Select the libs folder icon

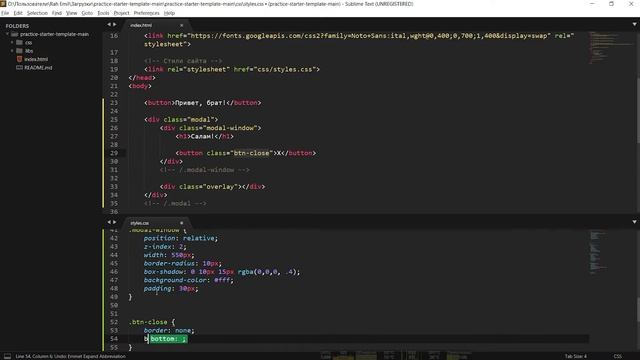[x=19, y=51]
